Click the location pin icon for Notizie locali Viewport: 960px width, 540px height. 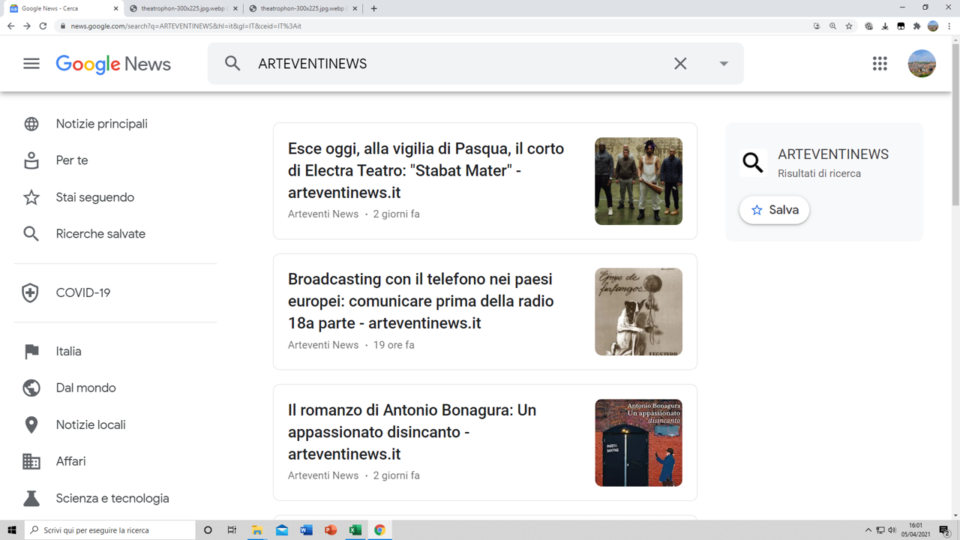pos(31,425)
